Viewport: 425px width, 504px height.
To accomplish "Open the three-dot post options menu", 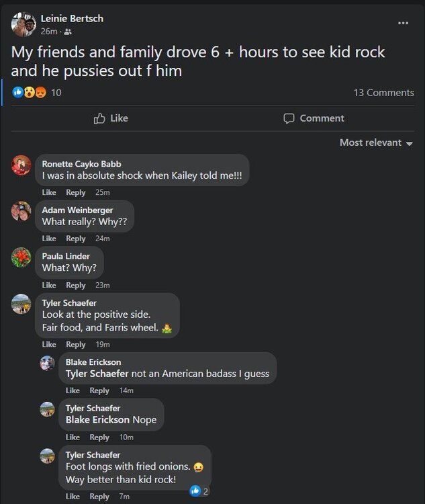I will coord(403,23).
